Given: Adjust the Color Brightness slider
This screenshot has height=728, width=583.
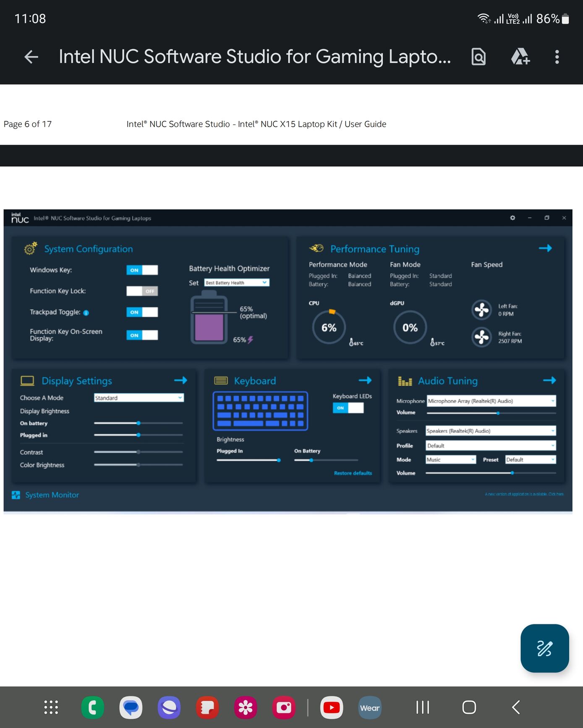Looking at the screenshot, I should pos(139,464).
